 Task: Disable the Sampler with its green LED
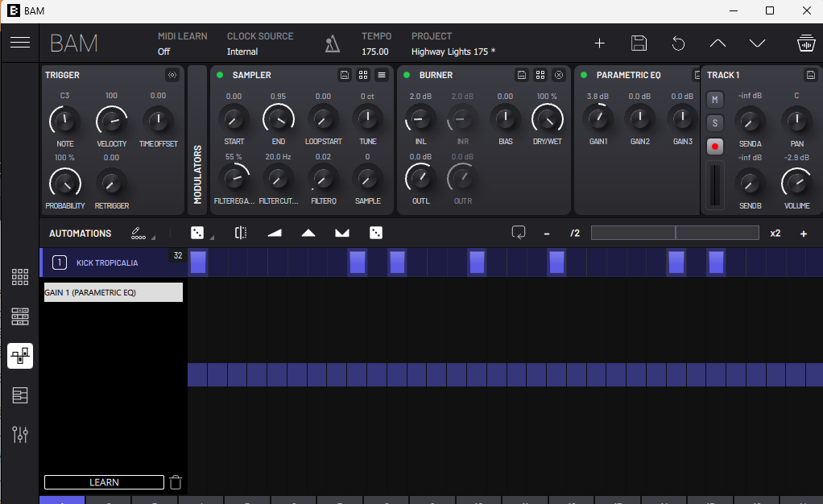(x=220, y=75)
